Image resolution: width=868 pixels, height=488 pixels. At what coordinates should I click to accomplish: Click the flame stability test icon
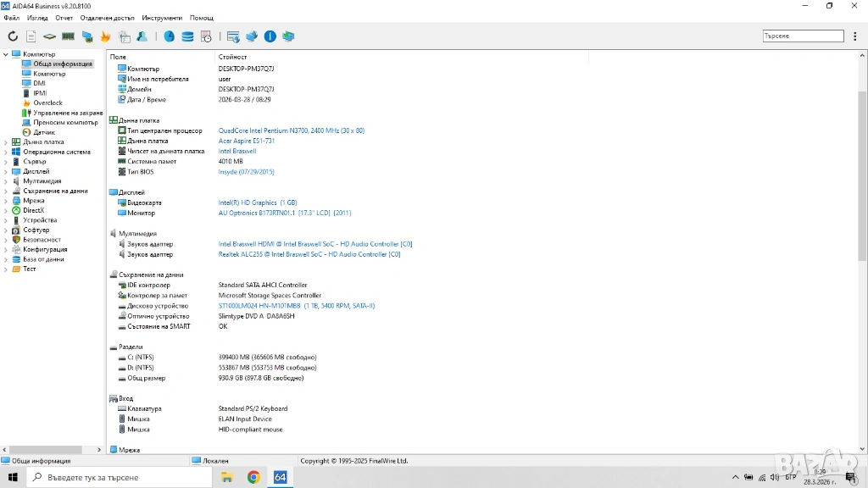tap(105, 36)
